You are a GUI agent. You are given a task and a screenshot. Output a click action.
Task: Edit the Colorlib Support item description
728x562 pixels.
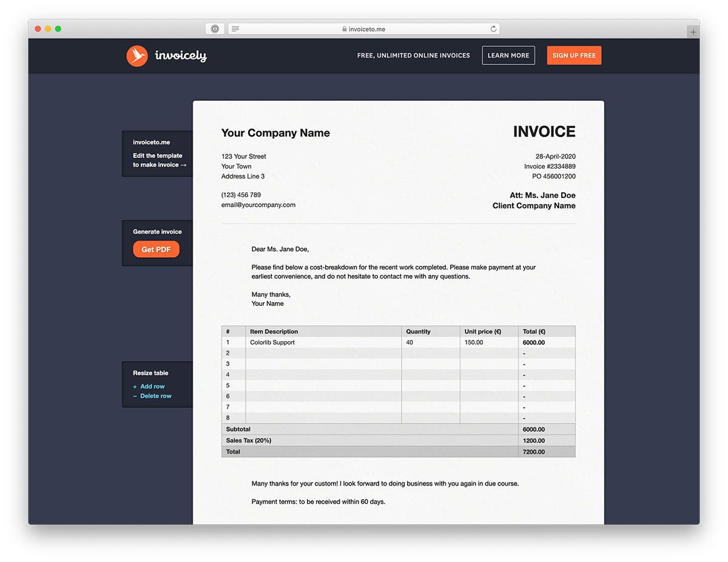(x=272, y=342)
